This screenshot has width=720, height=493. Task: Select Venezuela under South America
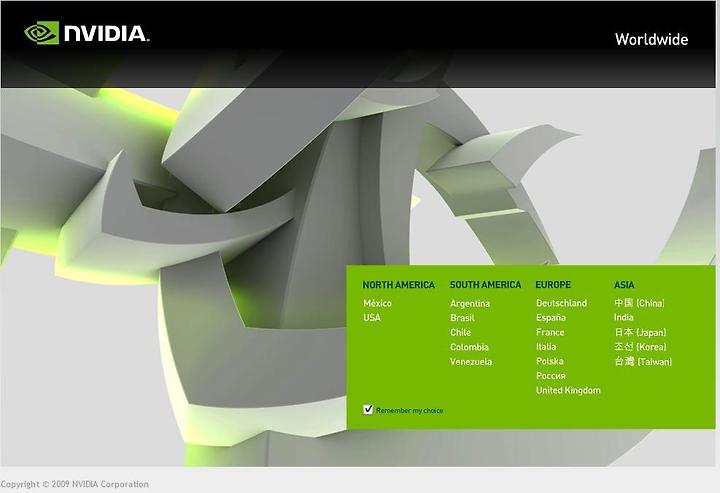pos(471,362)
